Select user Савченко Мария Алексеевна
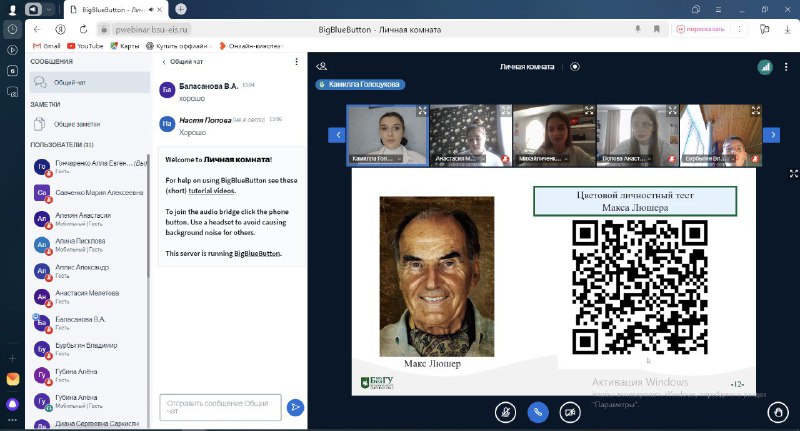 click(x=89, y=193)
